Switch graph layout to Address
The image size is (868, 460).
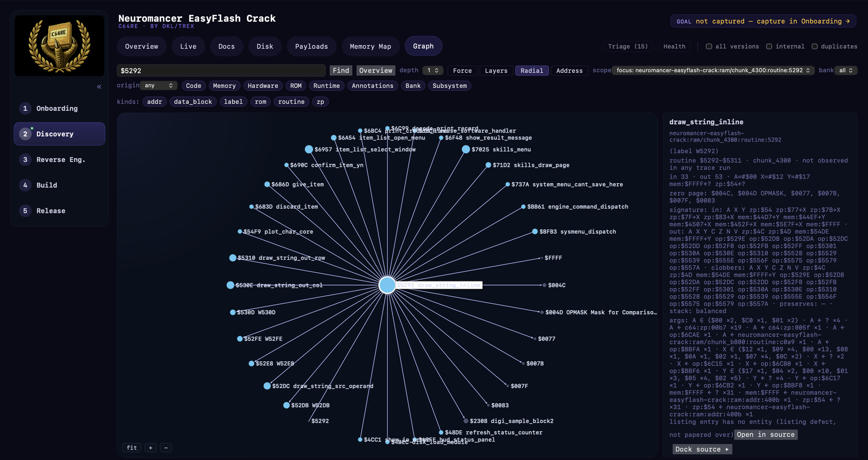[x=569, y=71]
